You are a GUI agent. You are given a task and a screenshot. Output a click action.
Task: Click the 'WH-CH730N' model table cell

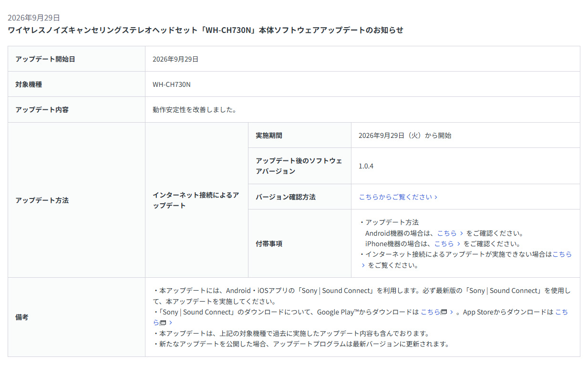click(362, 84)
